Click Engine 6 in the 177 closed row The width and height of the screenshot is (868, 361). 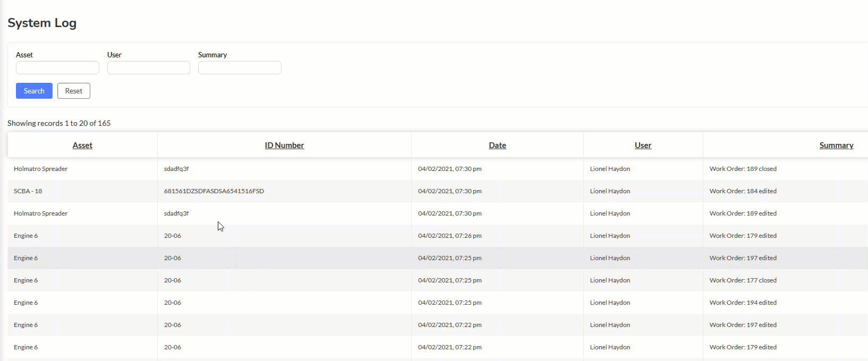26,280
